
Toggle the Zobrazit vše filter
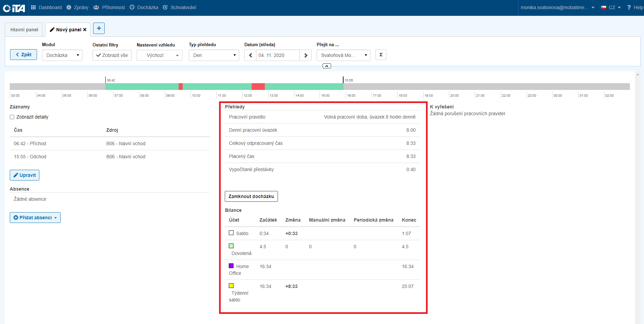pos(112,55)
